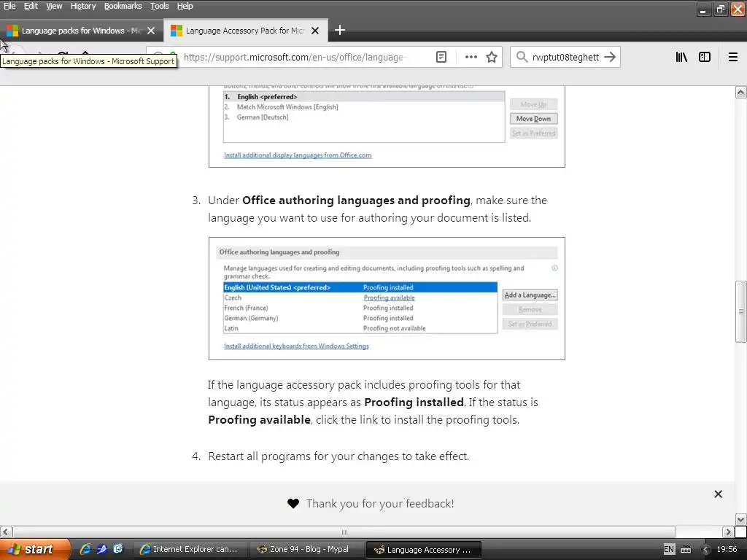Switch to Internet Explorer taskbar window
747x560 pixels.
(190, 550)
